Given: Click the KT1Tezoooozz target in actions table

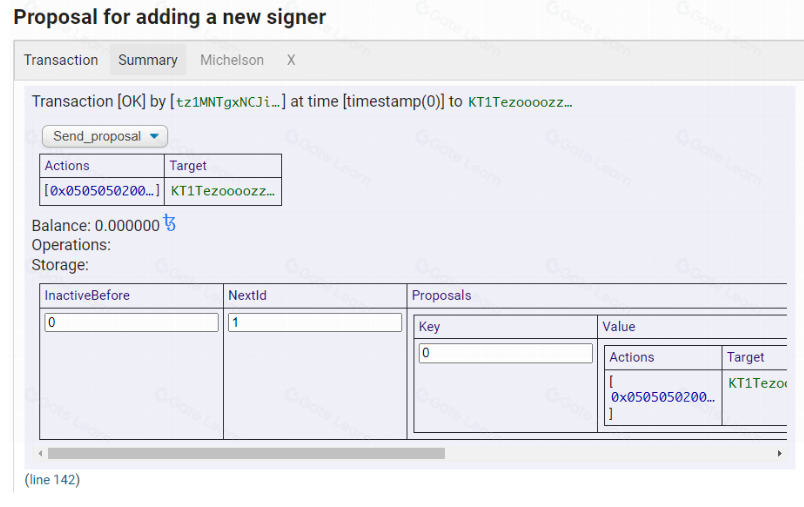Looking at the screenshot, I should click(222, 190).
